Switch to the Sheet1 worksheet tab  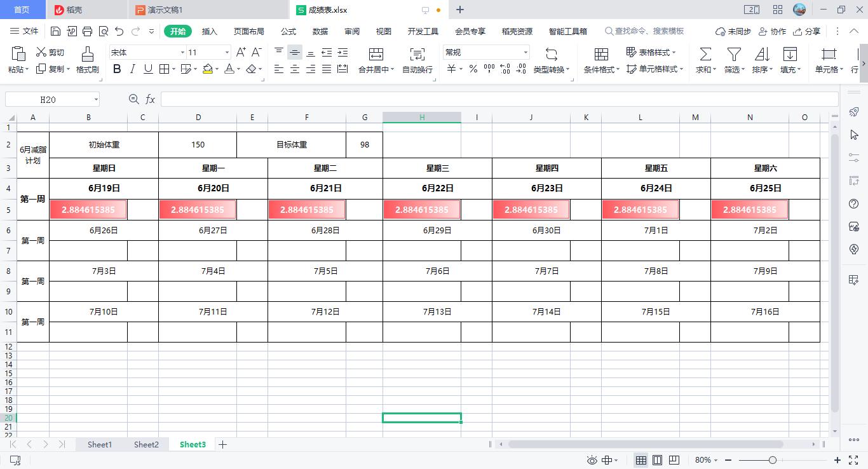point(100,445)
